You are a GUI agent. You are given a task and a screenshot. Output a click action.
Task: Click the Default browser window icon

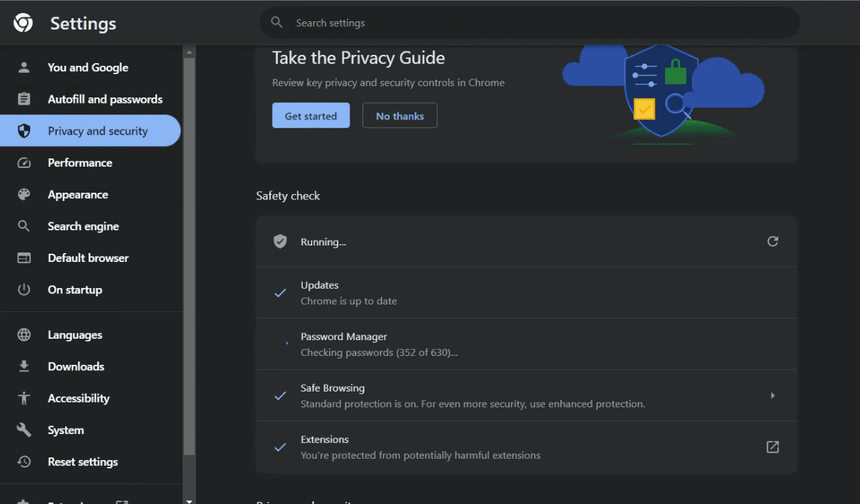[24, 258]
